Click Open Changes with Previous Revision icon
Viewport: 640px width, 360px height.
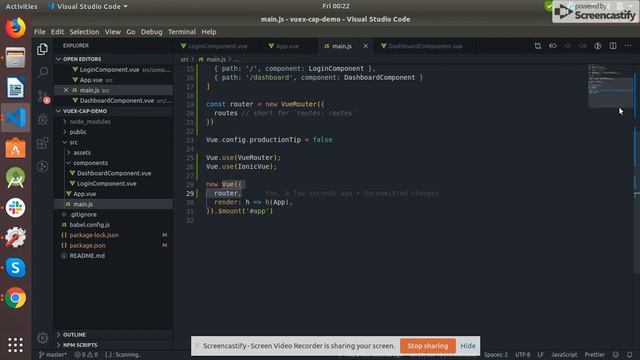(x=553, y=46)
